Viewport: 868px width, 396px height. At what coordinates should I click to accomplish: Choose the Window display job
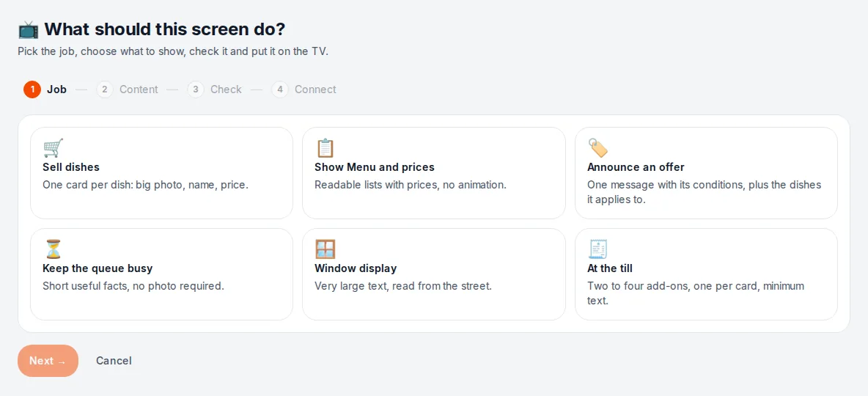point(434,275)
